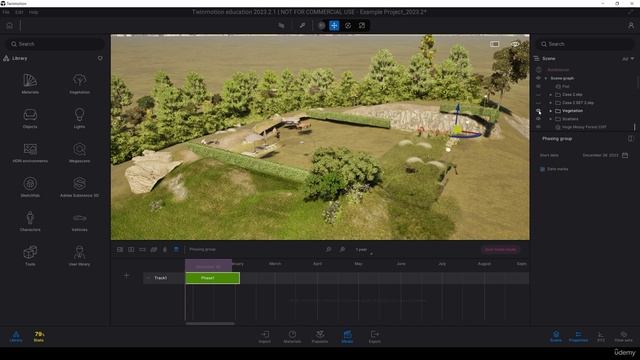Viewport: 640px width, 360px height.
Task: Toggle the Date marks checkbox
Action: tap(542, 169)
